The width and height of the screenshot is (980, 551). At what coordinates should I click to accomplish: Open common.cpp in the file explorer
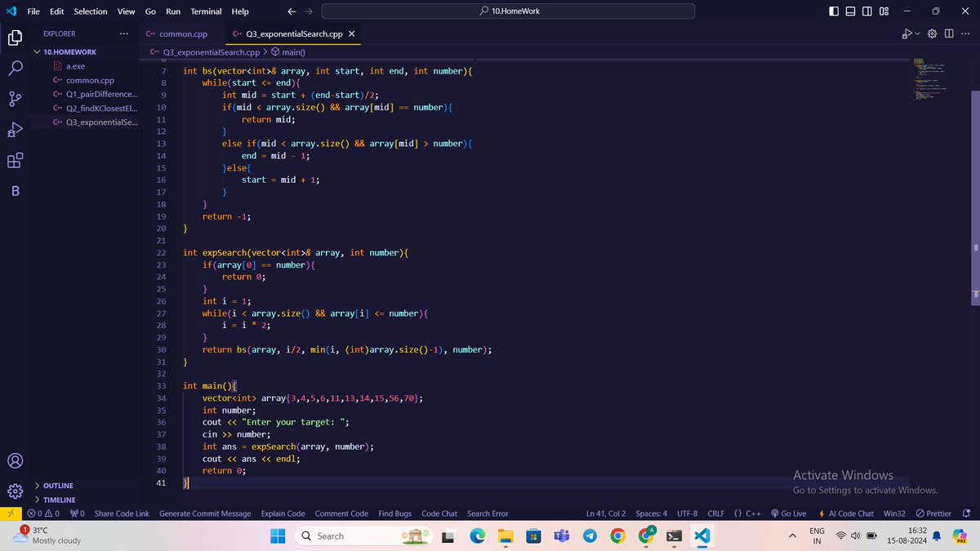click(90, 81)
